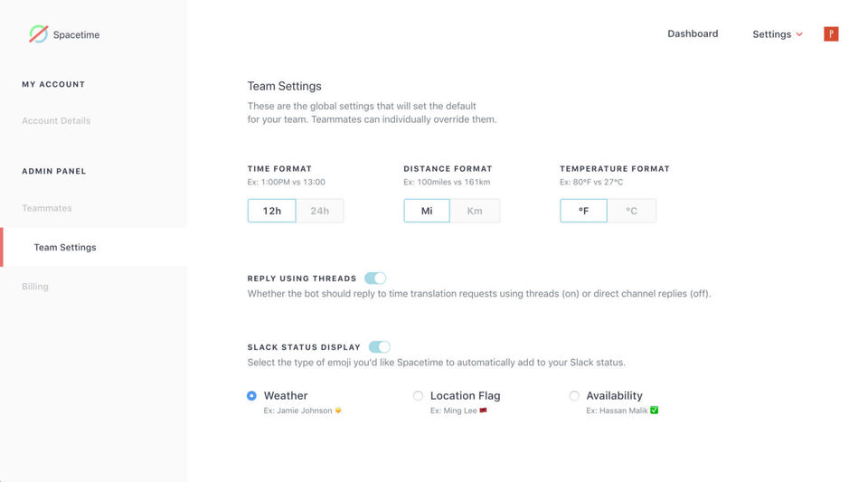Screen dimensions: 868x482
Task: Select the Availability radio option
Action: click(574, 396)
